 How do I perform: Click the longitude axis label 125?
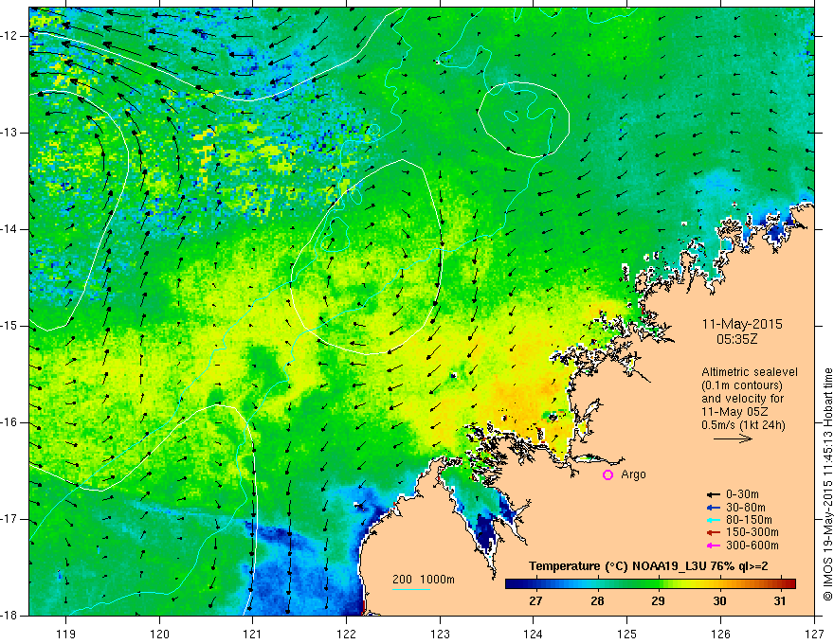pos(627,634)
